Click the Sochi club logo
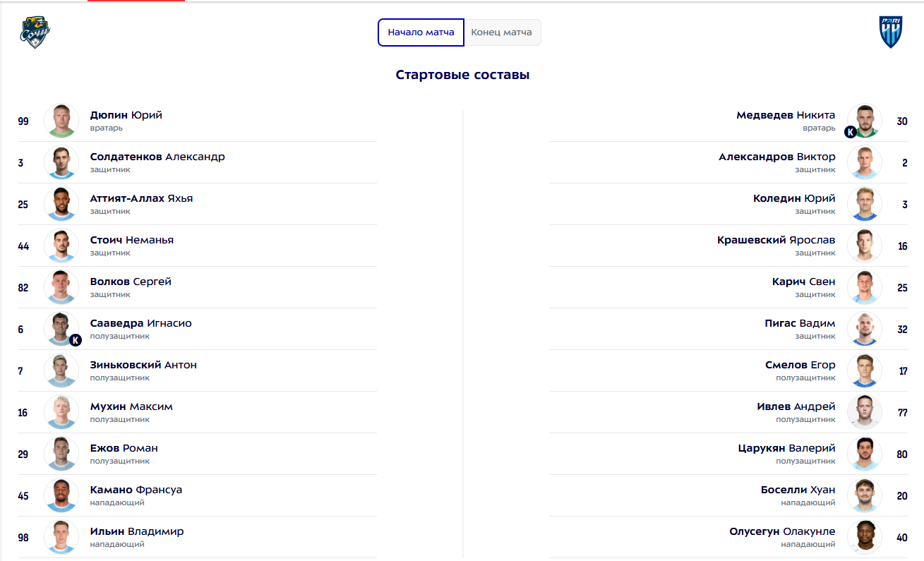The image size is (924, 561). tap(35, 32)
